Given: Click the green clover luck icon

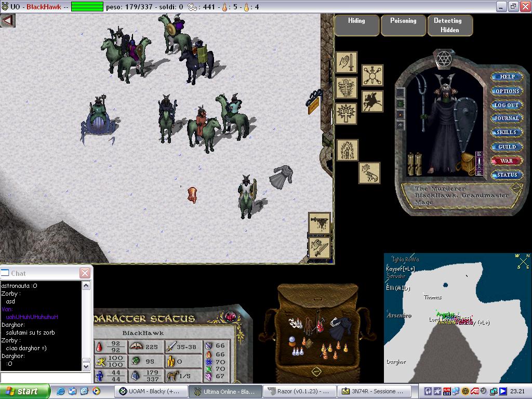Looking at the screenshot, I should [136, 361].
